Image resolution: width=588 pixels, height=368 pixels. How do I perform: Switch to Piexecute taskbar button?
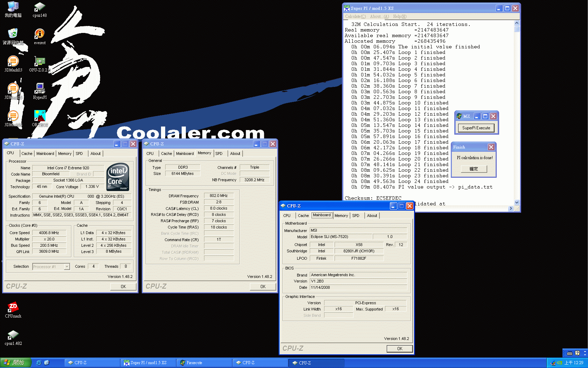[204, 363]
